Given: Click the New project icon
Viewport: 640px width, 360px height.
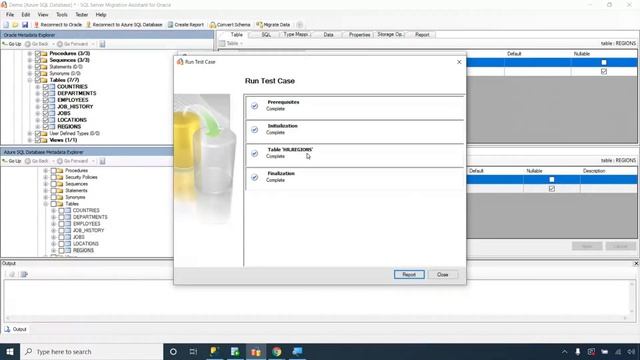Looking at the screenshot, I should tap(6, 25).
